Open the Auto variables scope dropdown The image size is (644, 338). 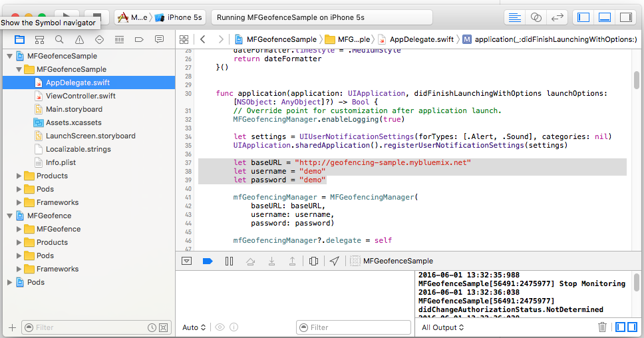[x=194, y=327]
